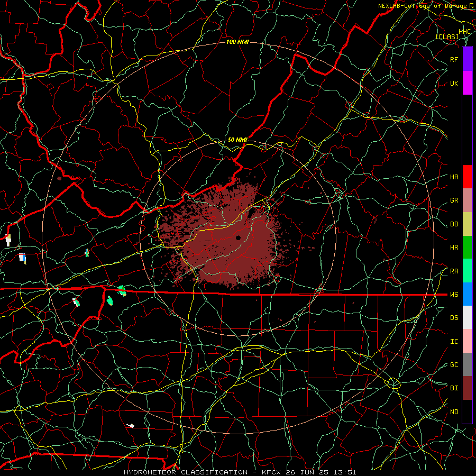
Task: Pick the RA light-green legend swatch
Action: (x=467, y=271)
